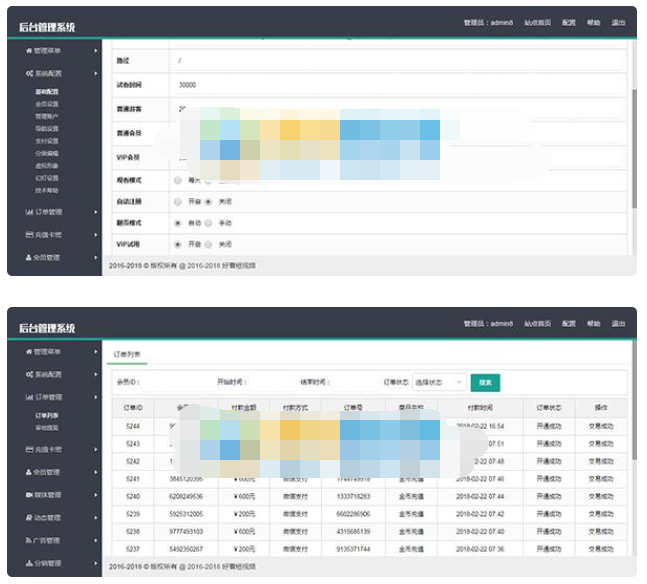This screenshot has height=584, width=647.
Task: Click home icon beside 管理菜单 in order list window
Action: [x=29, y=352]
